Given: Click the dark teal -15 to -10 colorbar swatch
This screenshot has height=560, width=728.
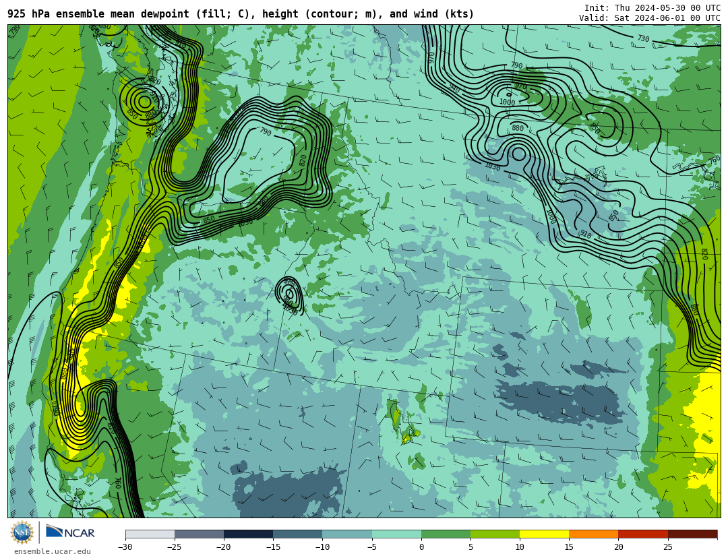Looking at the screenshot, I should (x=298, y=534).
